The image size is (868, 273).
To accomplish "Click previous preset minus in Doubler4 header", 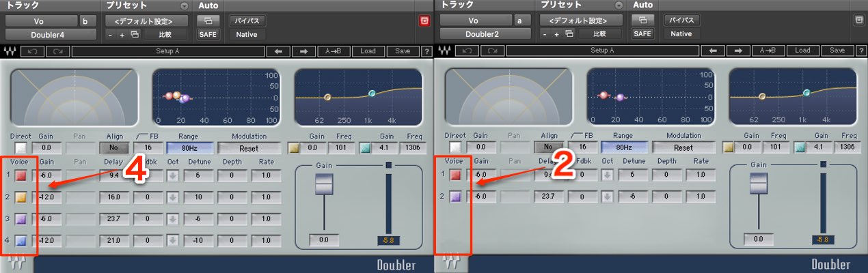I will (x=111, y=33).
